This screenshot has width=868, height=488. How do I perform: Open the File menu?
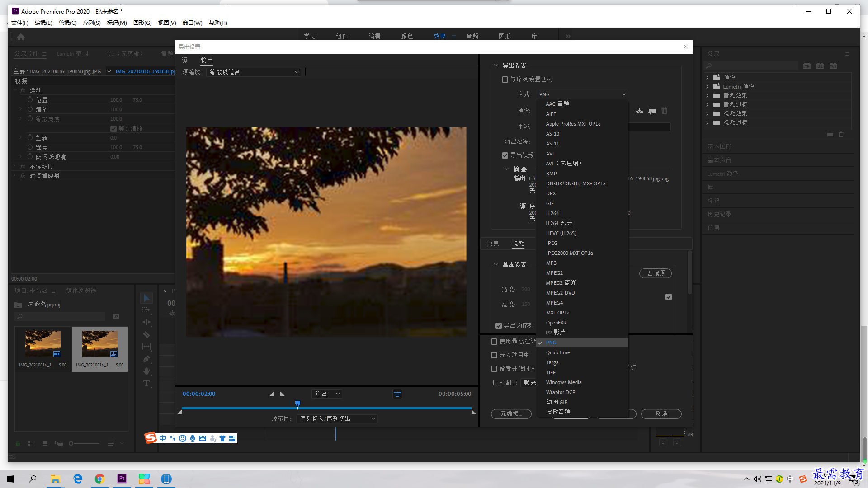click(x=19, y=23)
